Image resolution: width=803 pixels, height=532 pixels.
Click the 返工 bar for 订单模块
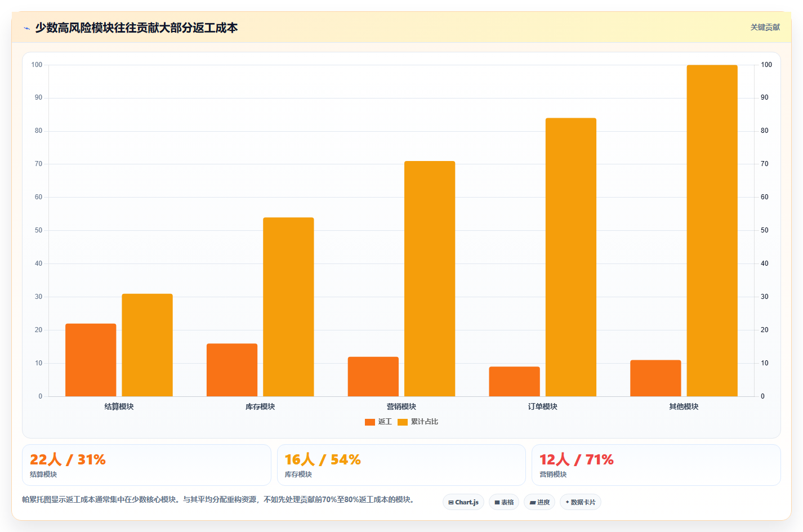515,381
